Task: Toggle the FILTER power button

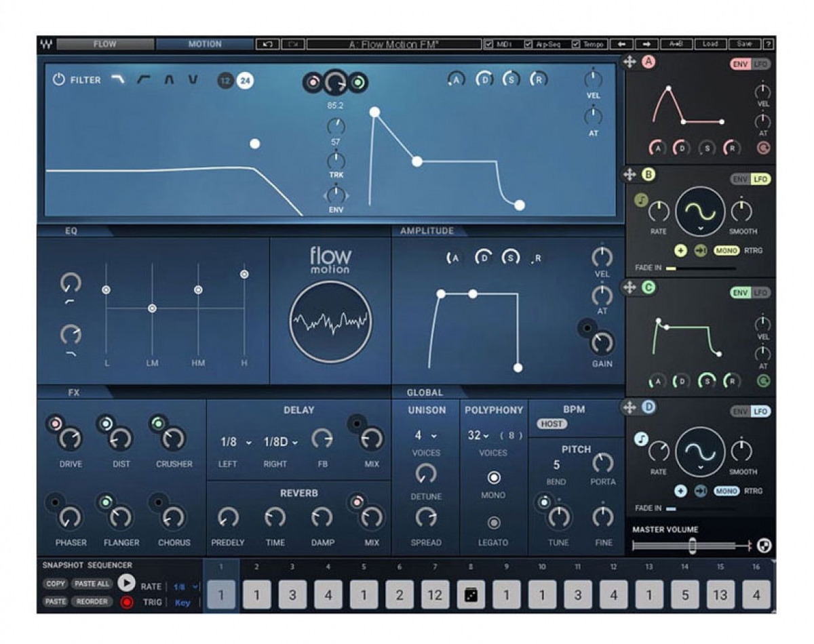Action: click(59, 79)
